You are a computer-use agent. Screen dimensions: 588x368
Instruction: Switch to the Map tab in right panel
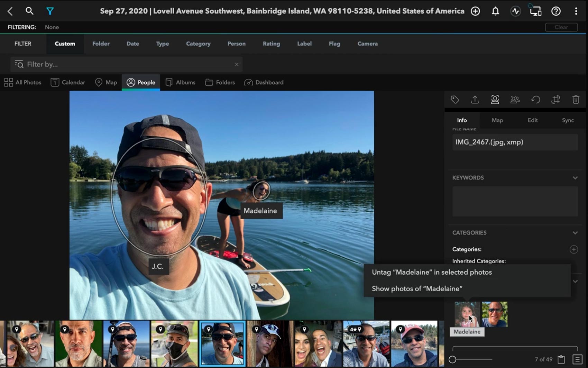[497, 120]
